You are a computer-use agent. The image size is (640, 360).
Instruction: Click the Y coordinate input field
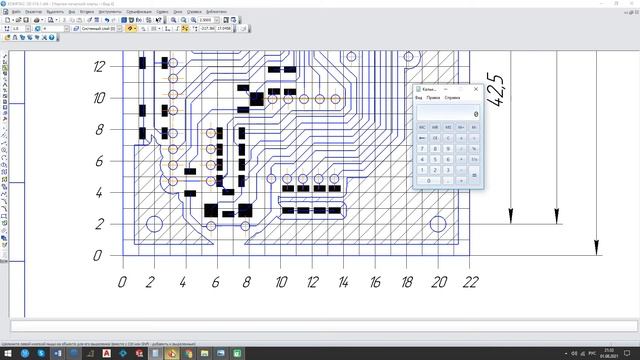point(224,29)
